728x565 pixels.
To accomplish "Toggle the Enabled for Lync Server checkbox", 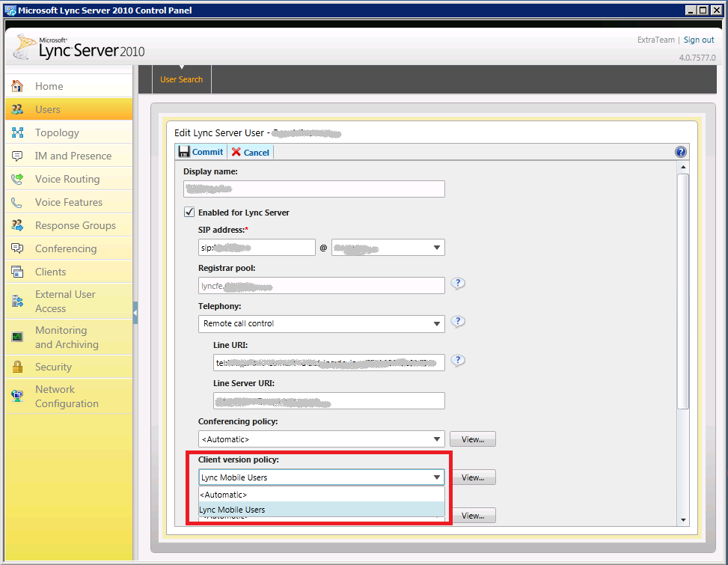I will pyautogui.click(x=189, y=212).
